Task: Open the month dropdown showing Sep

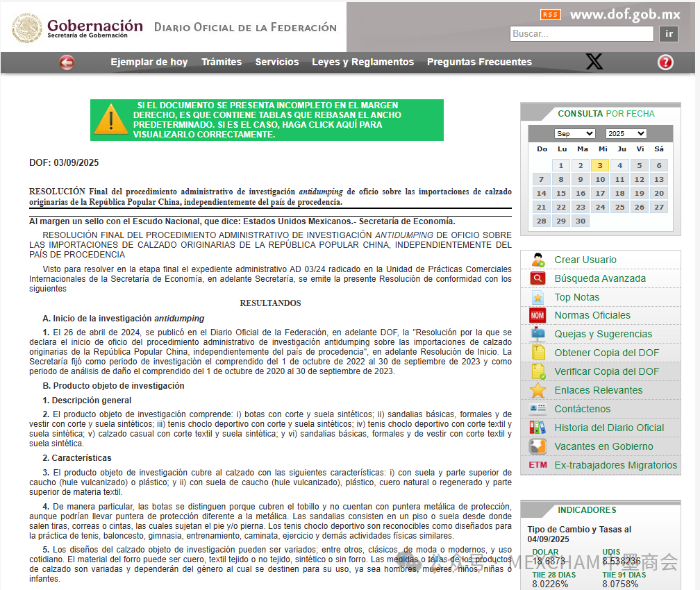Action: tap(574, 133)
